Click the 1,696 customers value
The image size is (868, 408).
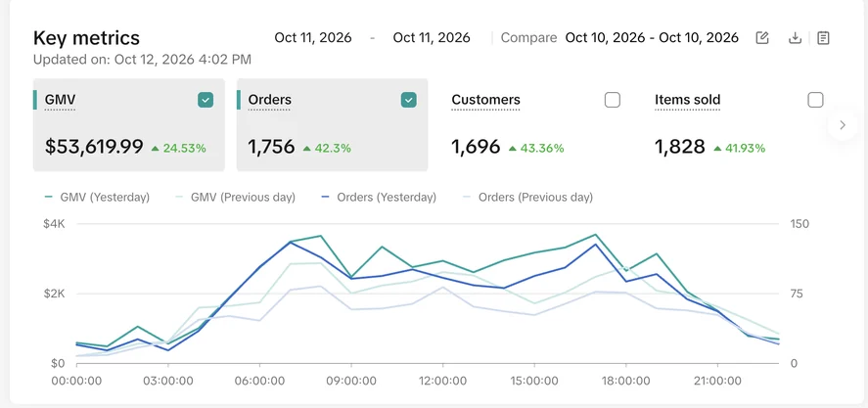[x=476, y=147]
